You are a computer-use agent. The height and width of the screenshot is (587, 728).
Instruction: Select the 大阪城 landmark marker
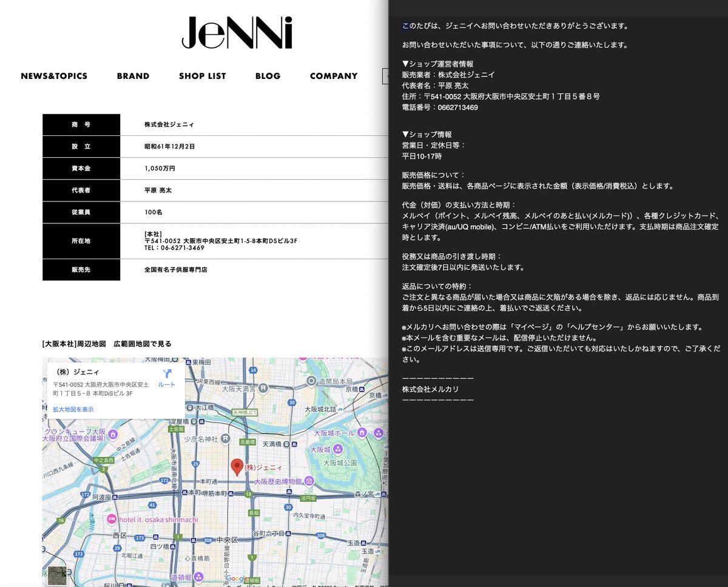click(339, 450)
